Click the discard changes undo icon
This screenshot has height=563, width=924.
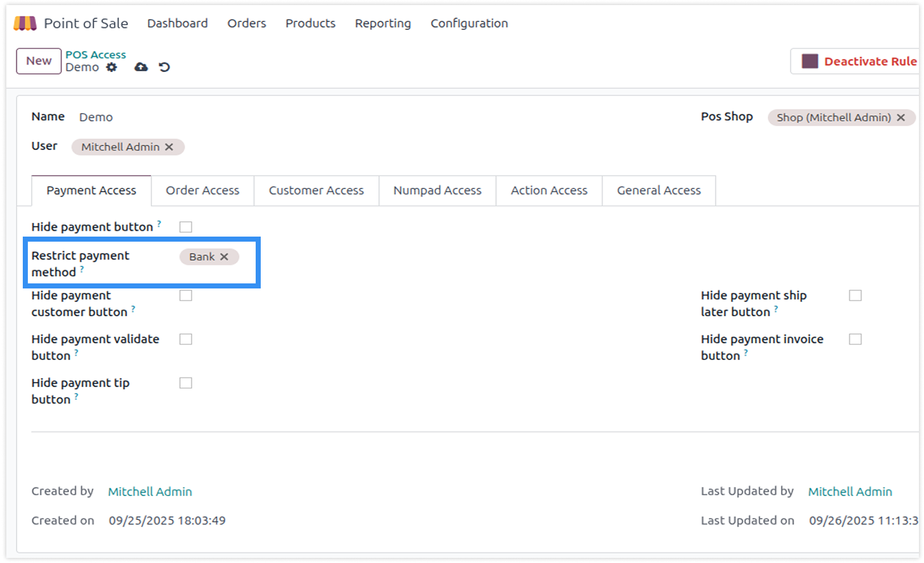[165, 67]
